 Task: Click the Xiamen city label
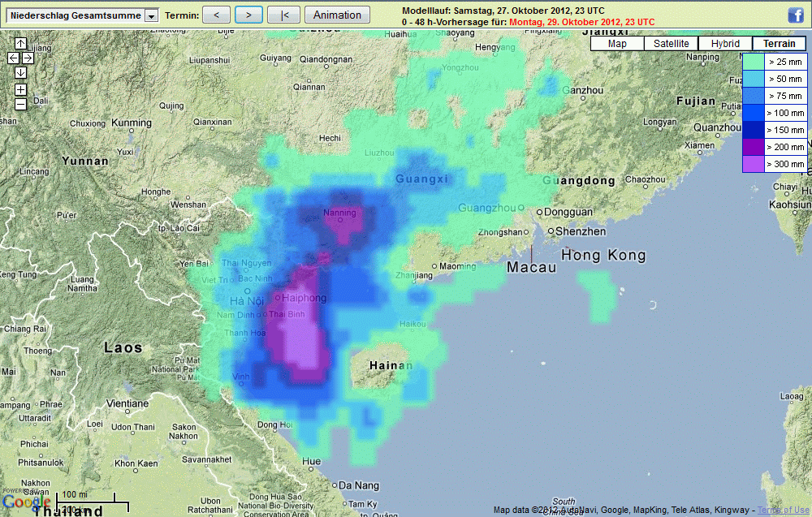[699, 145]
